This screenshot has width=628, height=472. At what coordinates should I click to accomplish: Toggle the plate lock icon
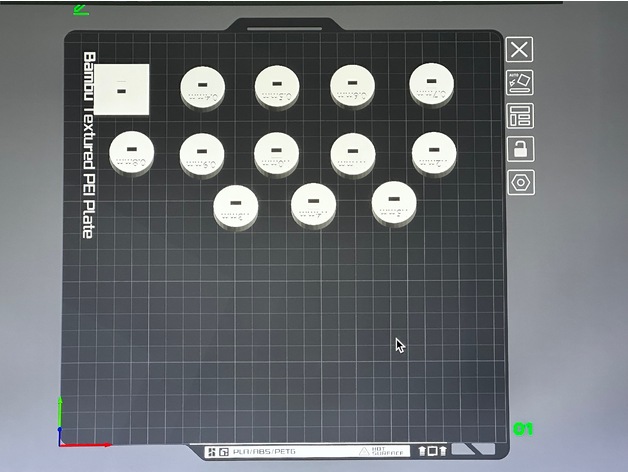[x=520, y=149]
